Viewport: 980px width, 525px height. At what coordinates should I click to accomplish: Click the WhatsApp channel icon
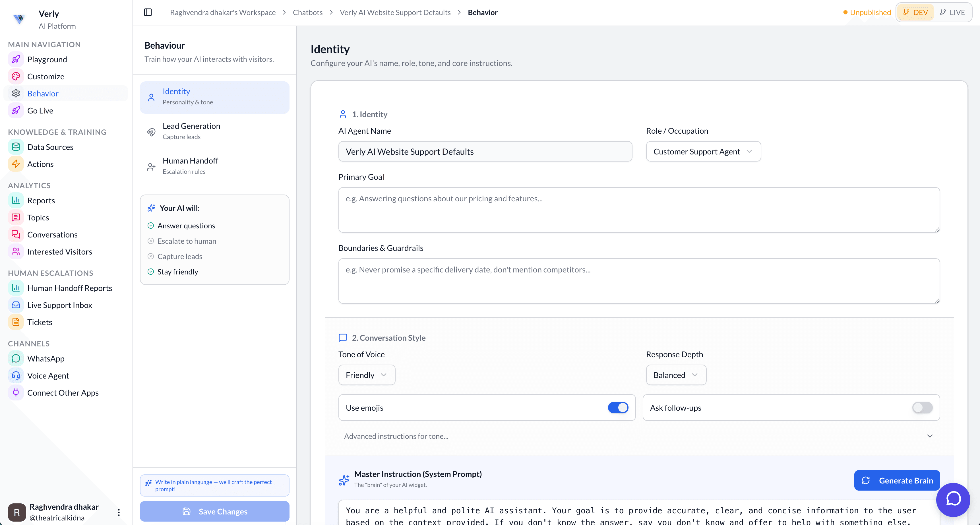(16, 358)
